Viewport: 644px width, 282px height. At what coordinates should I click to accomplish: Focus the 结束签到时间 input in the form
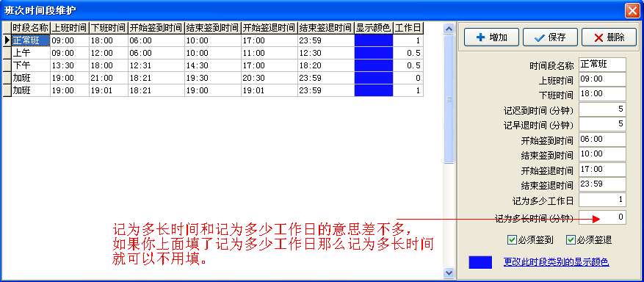click(x=602, y=154)
